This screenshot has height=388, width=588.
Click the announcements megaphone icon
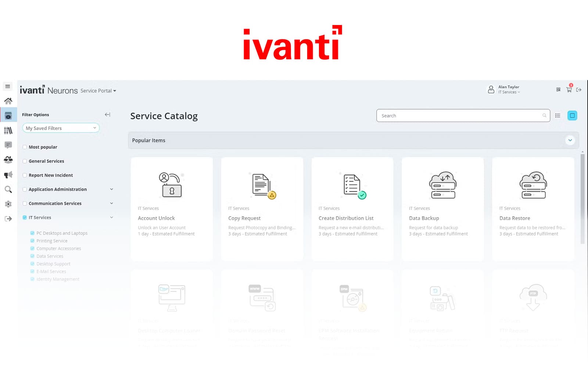[8, 175]
